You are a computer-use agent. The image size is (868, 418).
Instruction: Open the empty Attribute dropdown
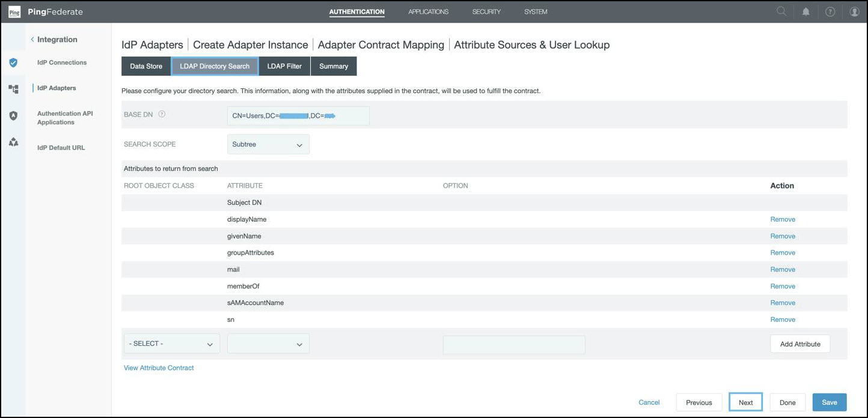point(268,344)
